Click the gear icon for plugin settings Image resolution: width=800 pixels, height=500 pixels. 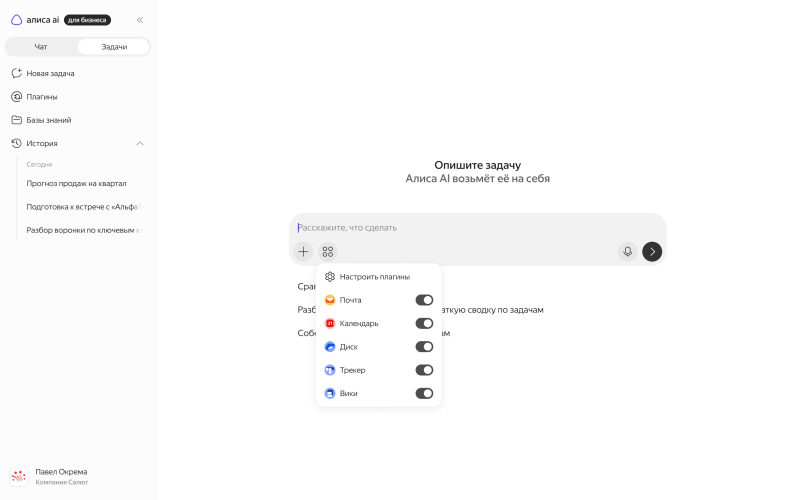coord(330,277)
